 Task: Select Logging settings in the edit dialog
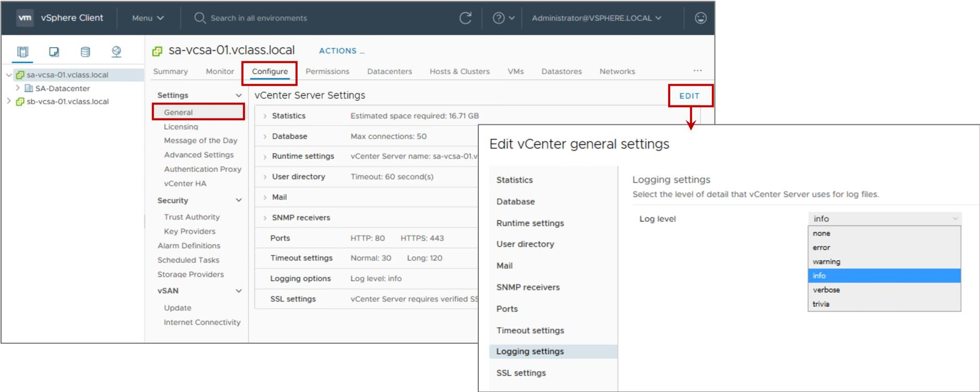coord(553,351)
